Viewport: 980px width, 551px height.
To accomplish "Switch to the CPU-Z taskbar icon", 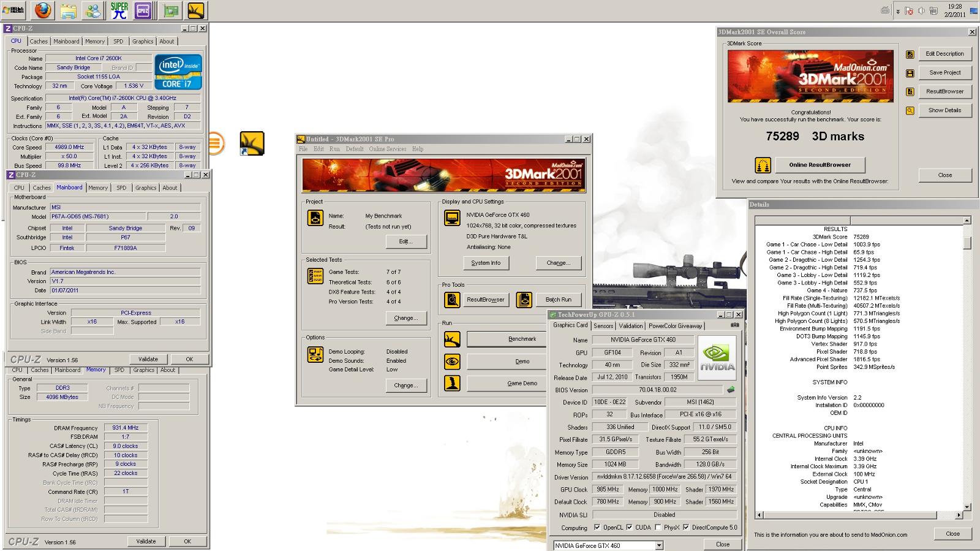I will click(143, 10).
